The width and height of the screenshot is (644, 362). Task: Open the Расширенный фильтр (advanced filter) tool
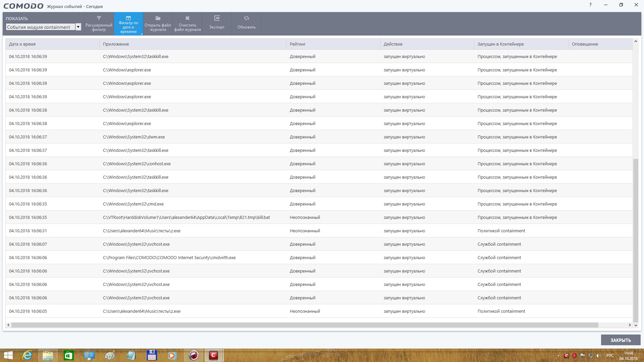99,23
